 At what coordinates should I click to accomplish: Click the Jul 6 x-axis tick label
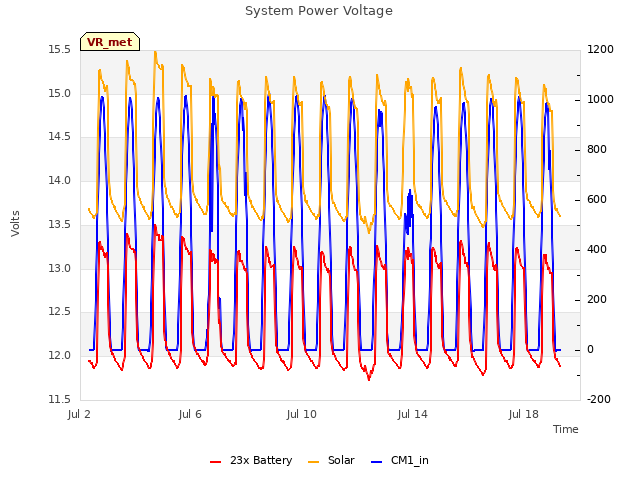(190, 415)
